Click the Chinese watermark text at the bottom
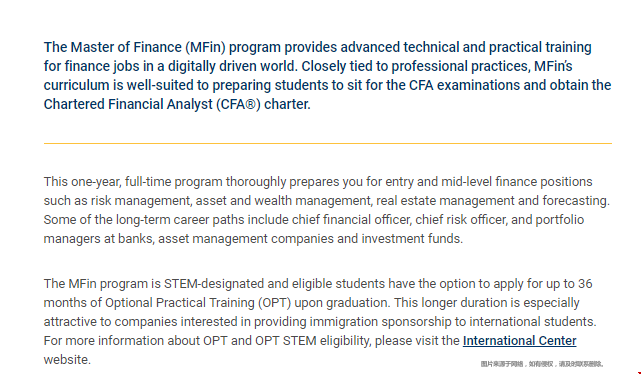Image resolution: width=641 pixels, height=374 pixels. (542, 364)
